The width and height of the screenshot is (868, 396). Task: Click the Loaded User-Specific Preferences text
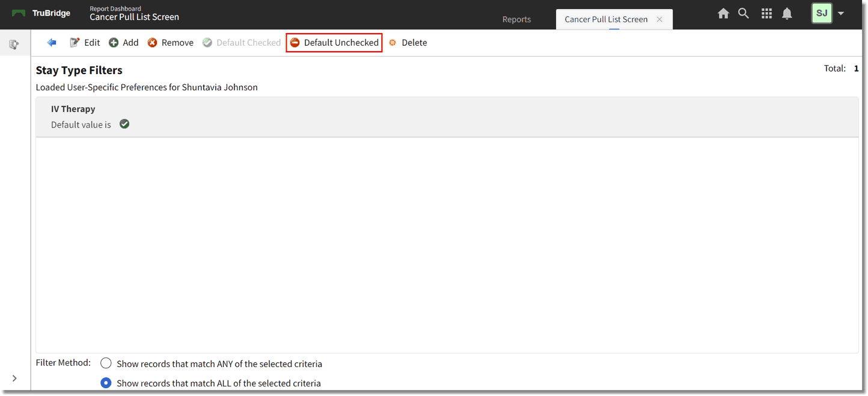[x=147, y=87]
